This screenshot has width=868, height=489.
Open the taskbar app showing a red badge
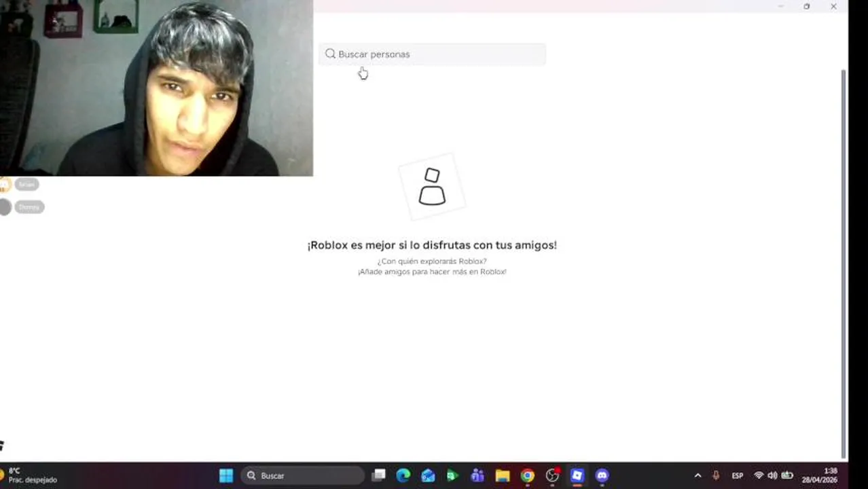tap(553, 475)
